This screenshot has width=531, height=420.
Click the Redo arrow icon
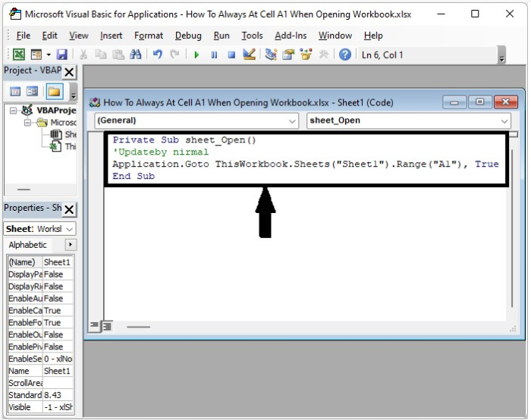pos(174,55)
